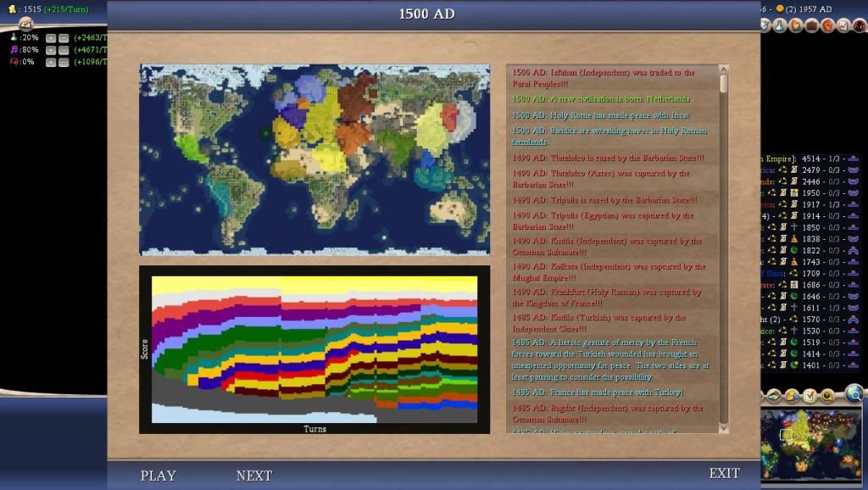Select the 'Netherlands' civilization born message
The height and width of the screenshot is (490, 868).
coord(601,99)
